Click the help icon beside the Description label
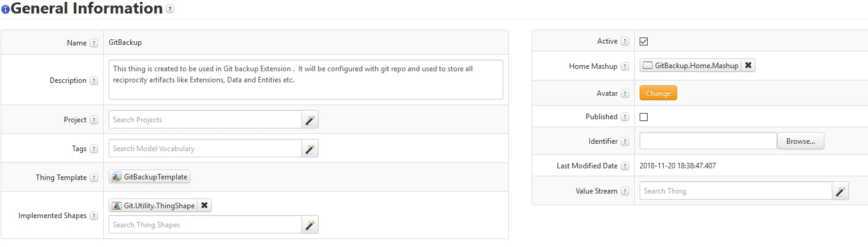 click(94, 80)
